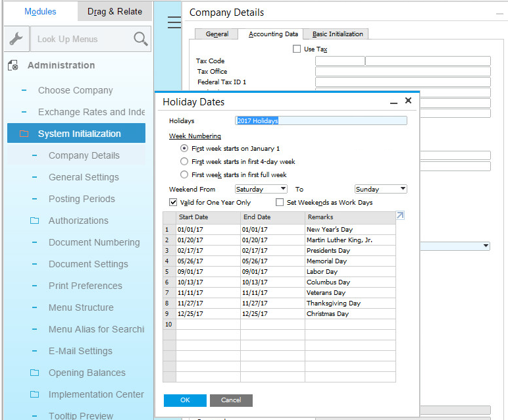The height and width of the screenshot is (420, 508).
Task: Uncheck Valid for One Year Only
Action: [173, 203]
